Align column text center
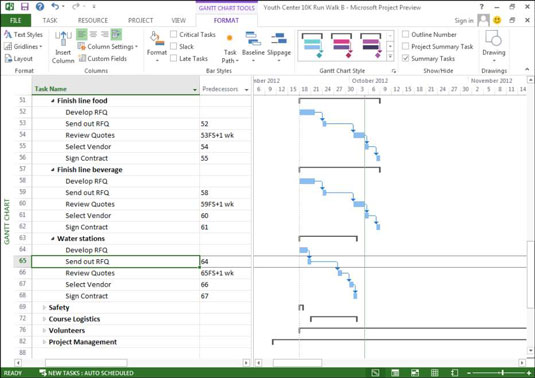 tap(93, 34)
